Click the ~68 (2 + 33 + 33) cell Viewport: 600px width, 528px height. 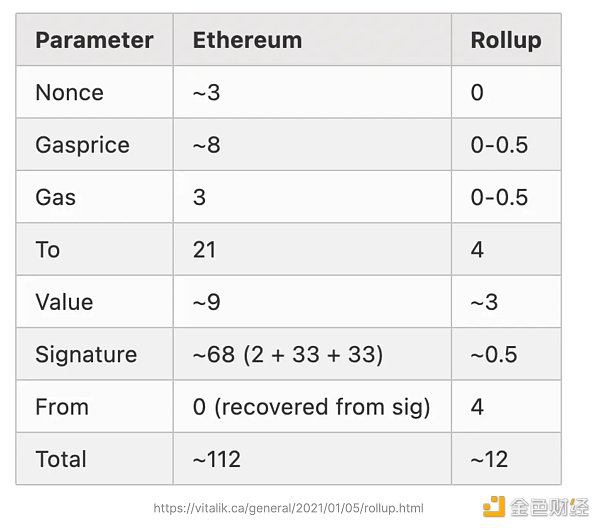[x=287, y=354]
